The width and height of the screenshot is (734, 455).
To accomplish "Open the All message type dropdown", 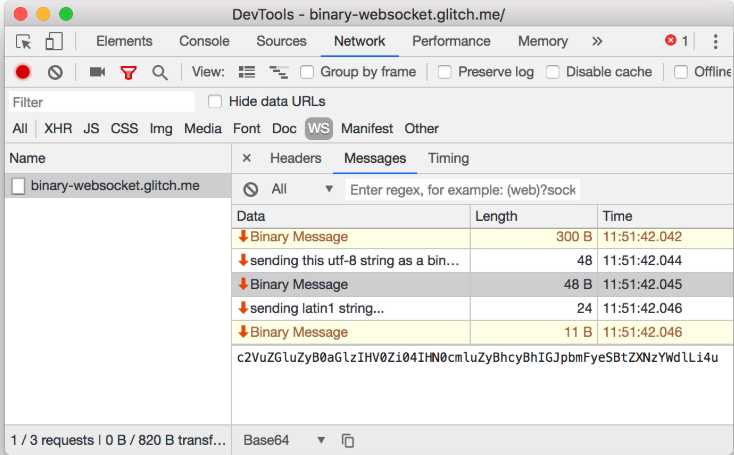I will point(301,189).
